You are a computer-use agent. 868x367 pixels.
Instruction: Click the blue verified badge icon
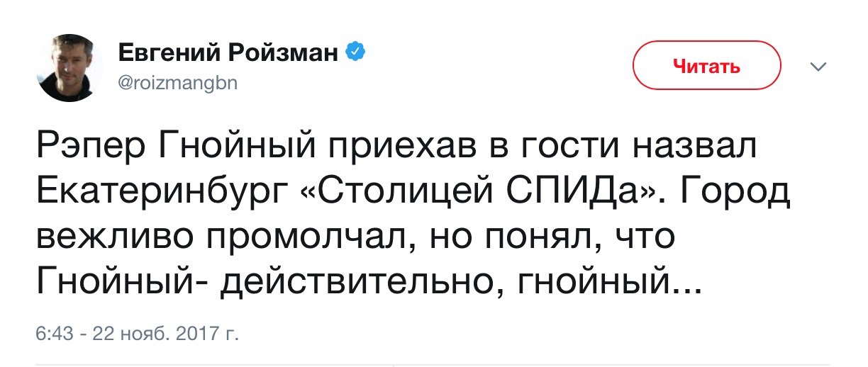tap(356, 52)
